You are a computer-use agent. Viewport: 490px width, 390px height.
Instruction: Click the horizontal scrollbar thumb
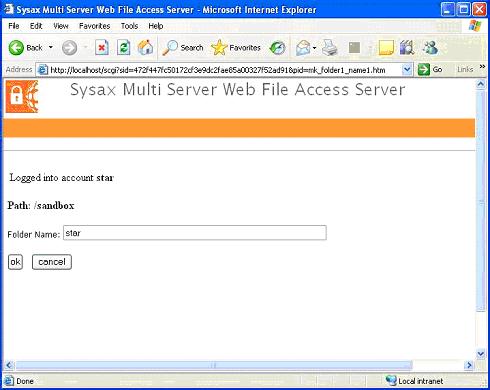click(x=213, y=365)
